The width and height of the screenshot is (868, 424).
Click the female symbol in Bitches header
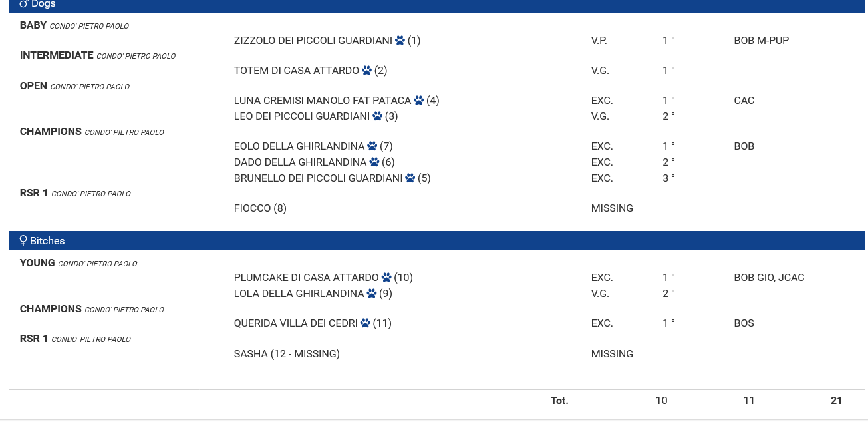click(23, 241)
